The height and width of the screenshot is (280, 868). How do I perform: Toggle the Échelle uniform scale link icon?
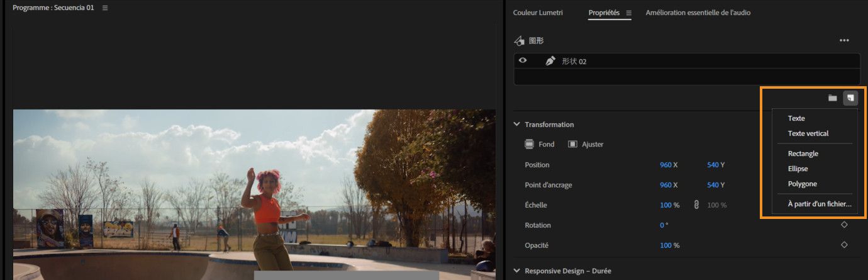pyautogui.click(x=696, y=205)
